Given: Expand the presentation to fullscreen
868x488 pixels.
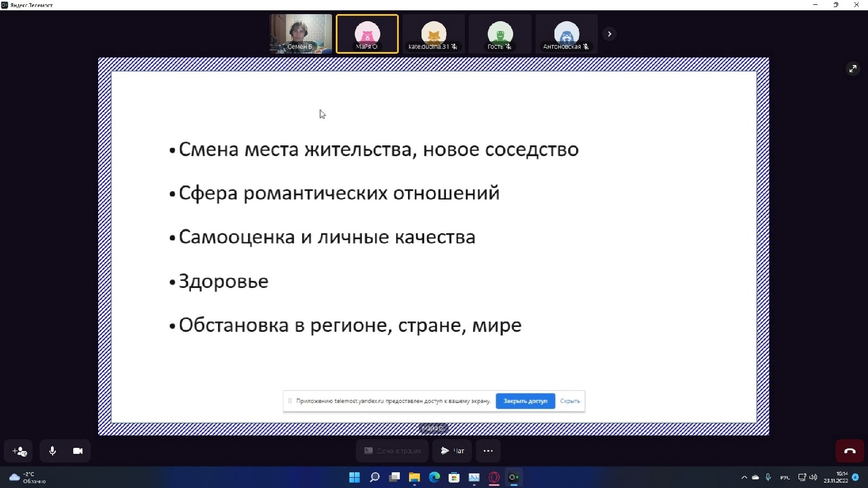Looking at the screenshot, I should pos(853,69).
